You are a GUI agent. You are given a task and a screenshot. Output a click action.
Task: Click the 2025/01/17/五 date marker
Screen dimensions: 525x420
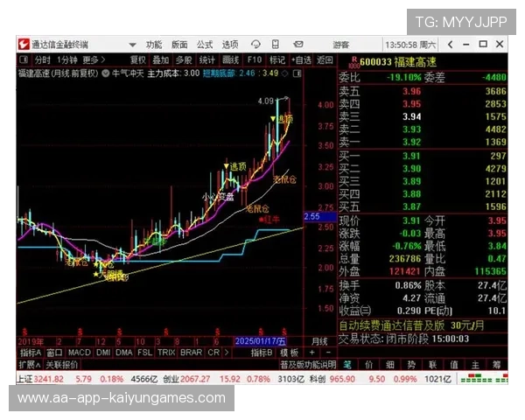[x=260, y=341]
